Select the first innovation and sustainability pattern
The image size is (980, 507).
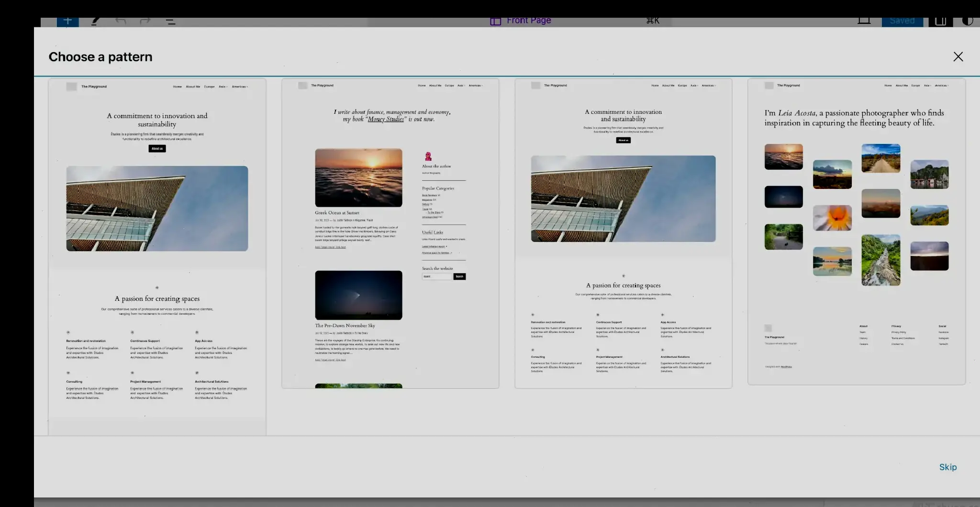click(157, 257)
